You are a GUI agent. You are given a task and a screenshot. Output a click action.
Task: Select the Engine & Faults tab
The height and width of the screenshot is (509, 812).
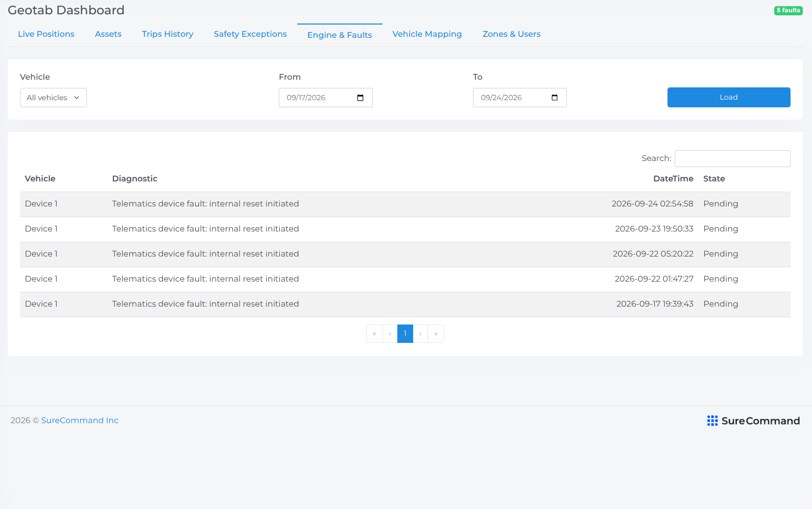tap(340, 35)
